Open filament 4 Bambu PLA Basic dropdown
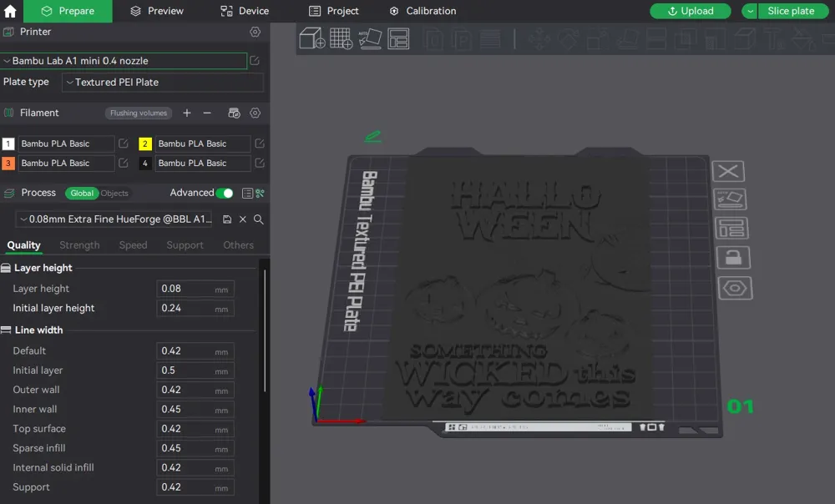835x504 pixels. (x=203, y=163)
